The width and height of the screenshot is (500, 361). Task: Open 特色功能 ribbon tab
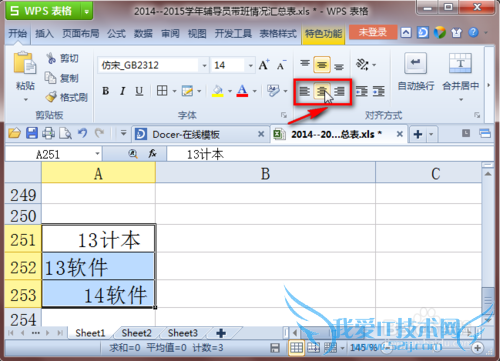pyautogui.click(x=323, y=33)
